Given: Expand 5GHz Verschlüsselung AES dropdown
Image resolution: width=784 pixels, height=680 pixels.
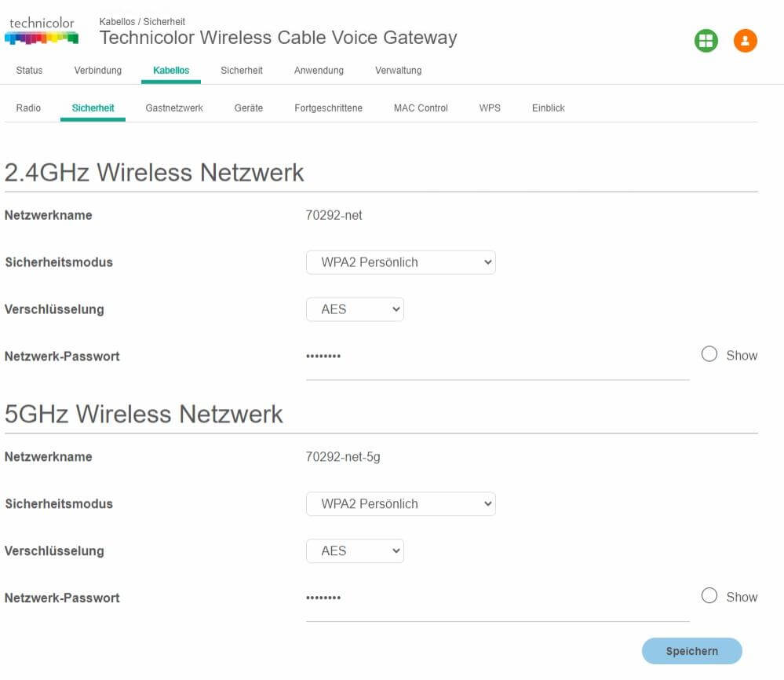Looking at the screenshot, I should click(355, 551).
